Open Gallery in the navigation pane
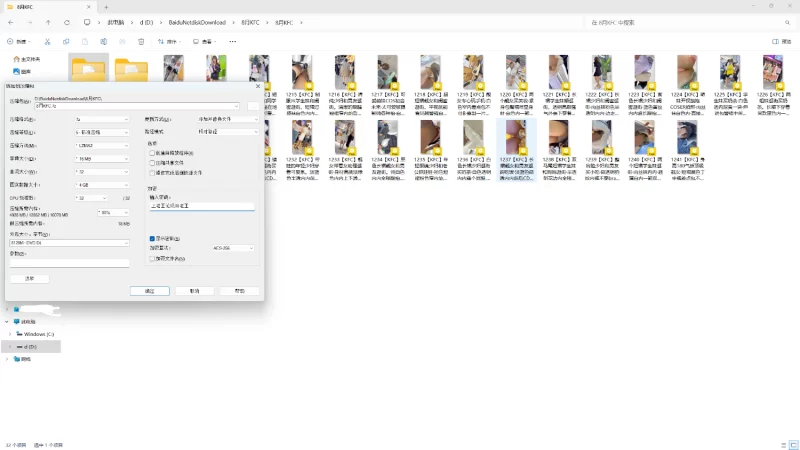The width and height of the screenshot is (800, 450). [22, 71]
